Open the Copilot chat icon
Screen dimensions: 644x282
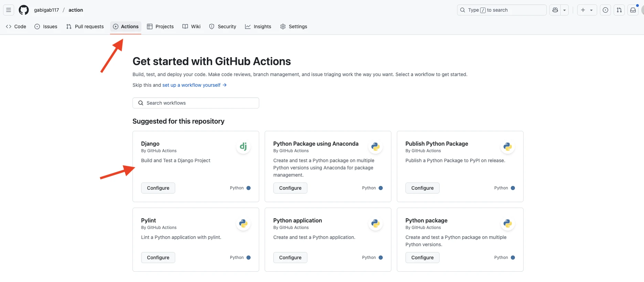tap(555, 10)
